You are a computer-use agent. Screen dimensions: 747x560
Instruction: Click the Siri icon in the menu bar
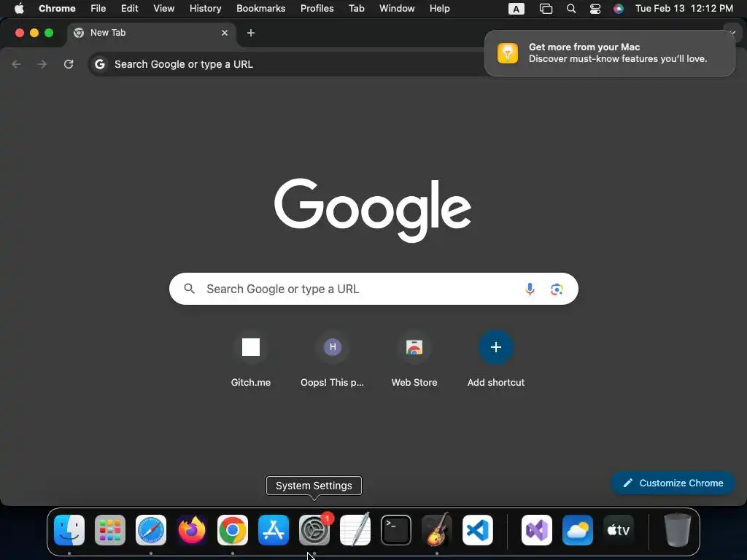(x=619, y=9)
